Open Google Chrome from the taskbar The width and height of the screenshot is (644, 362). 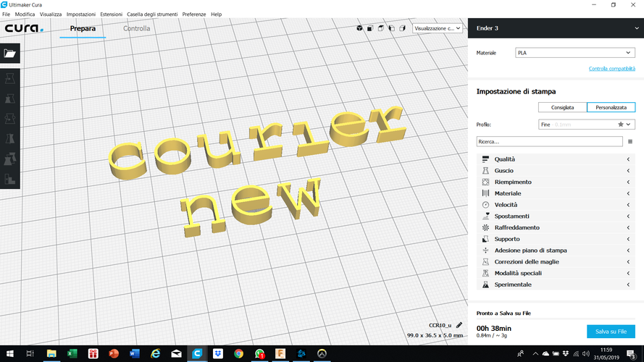pos(238,353)
